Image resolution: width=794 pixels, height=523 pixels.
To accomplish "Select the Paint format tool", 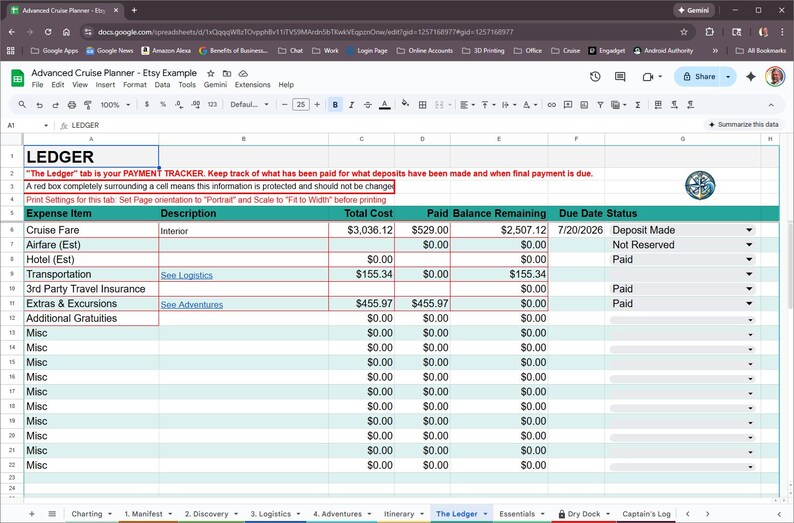I will tap(88, 105).
